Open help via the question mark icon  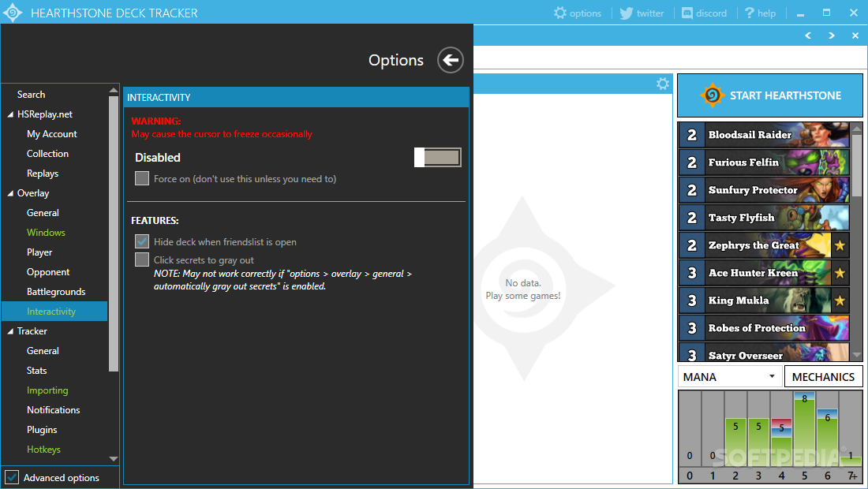[x=750, y=13]
